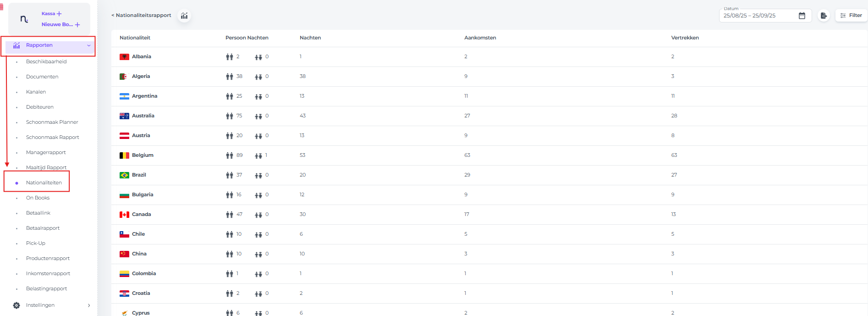Open the calendar date picker icon
The image size is (868, 316).
pyautogui.click(x=802, y=16)
